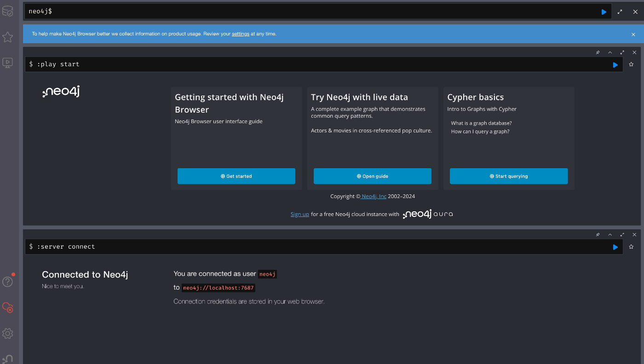644x364 pixels.
Task: Click the 'Connected to Neo4j' heading
Action: pos(85,274)
